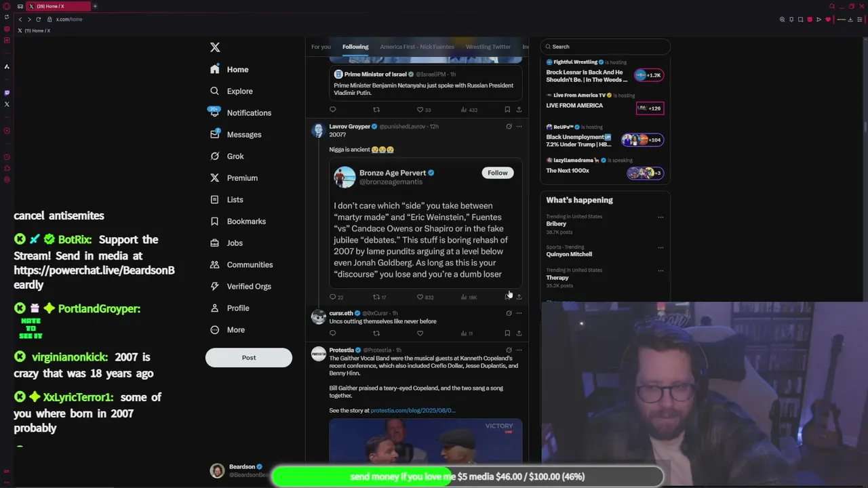Select the Following tab
This screenshot has height=488, width=868.
pos(355,47)
